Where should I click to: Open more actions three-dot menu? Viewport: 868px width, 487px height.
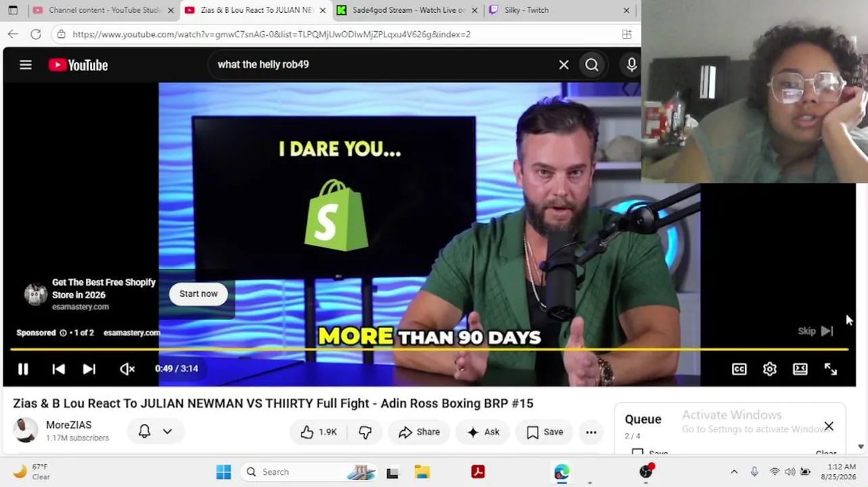point(592,432)
